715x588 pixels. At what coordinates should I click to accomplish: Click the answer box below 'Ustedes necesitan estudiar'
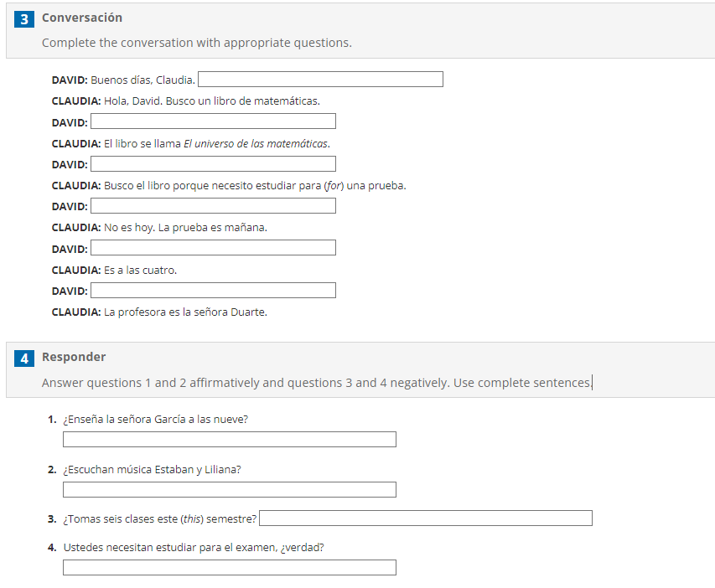click(x=230, y=568)
